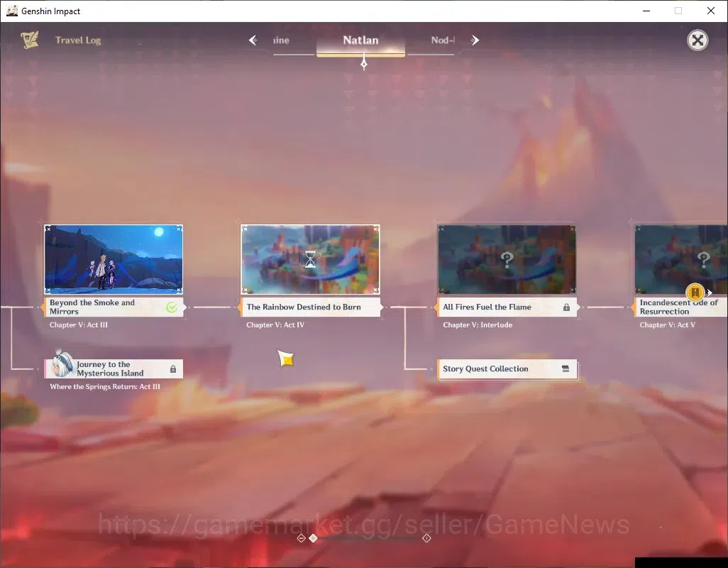Click The Rainbow Destined to Burn title bar
The image size is (728, 568).
coord(310,307)
